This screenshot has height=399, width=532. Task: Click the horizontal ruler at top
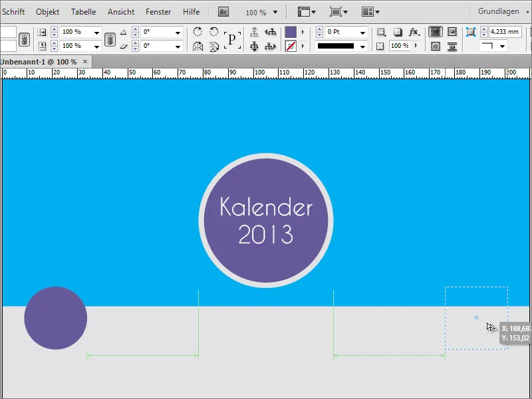266,73
